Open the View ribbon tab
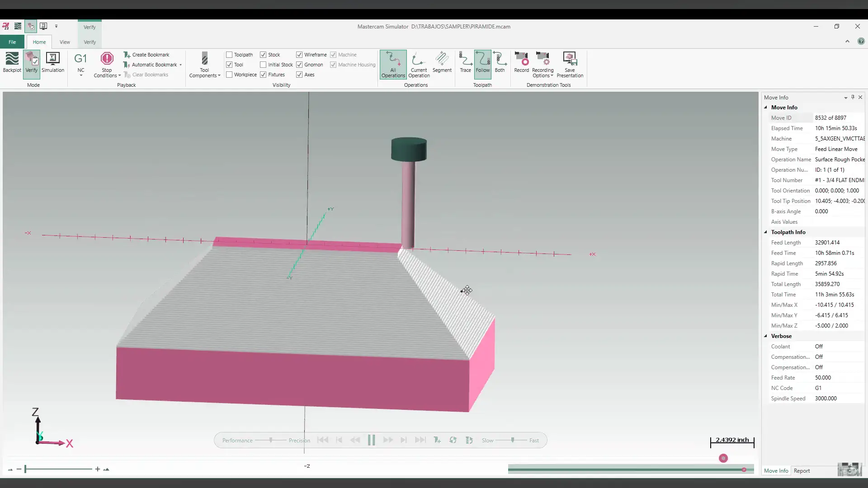Viewport: 868px width, 488px height. [65, 42]
